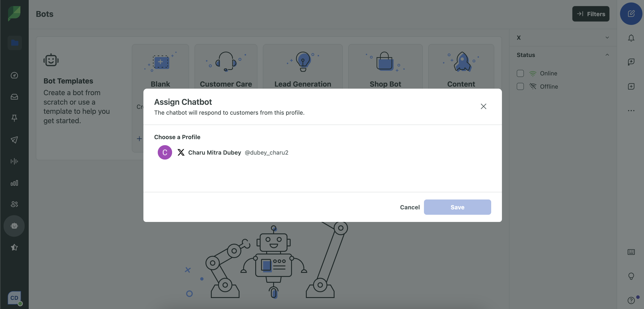Click the blue Compose pencil button
The width and height of the screenshot is (644, 309).
631,14
